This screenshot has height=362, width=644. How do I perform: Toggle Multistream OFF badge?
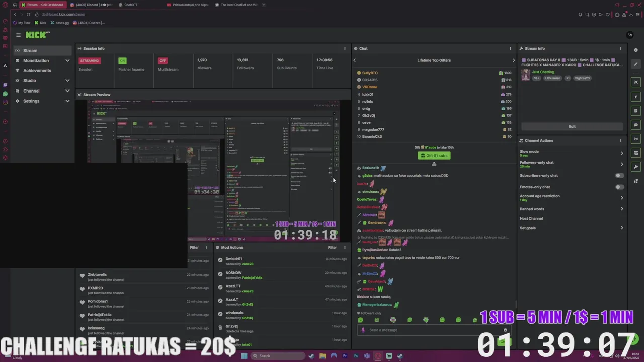[163, 61]
